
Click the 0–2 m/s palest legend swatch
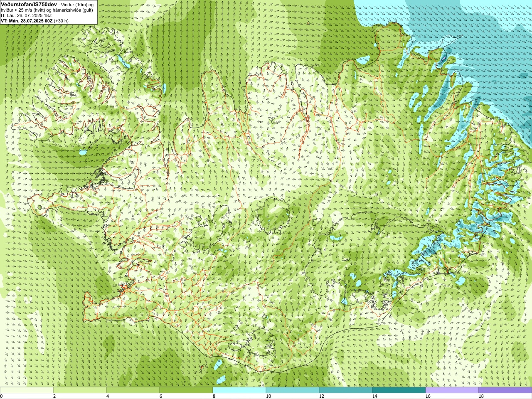click(27, 390)
